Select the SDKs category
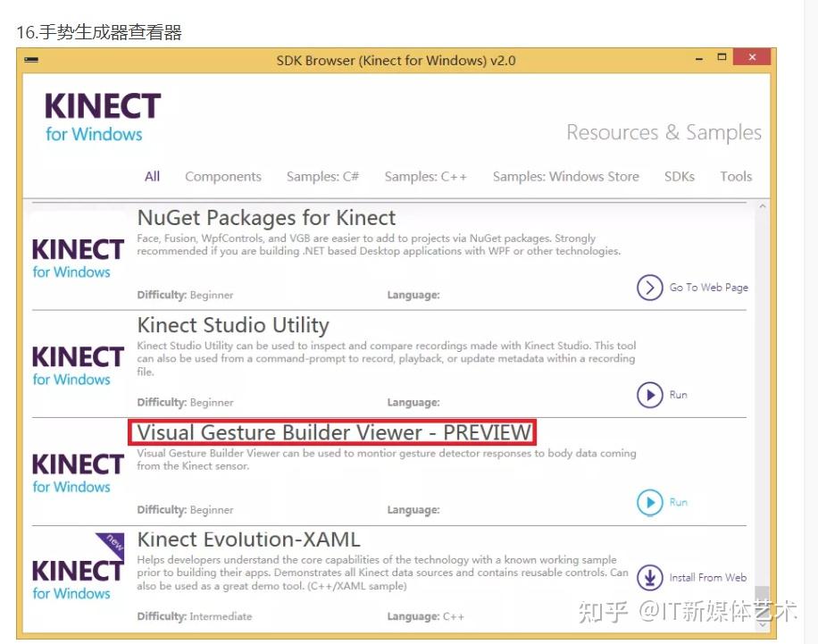This screenshot has width=818, height=644. [680, 176]
